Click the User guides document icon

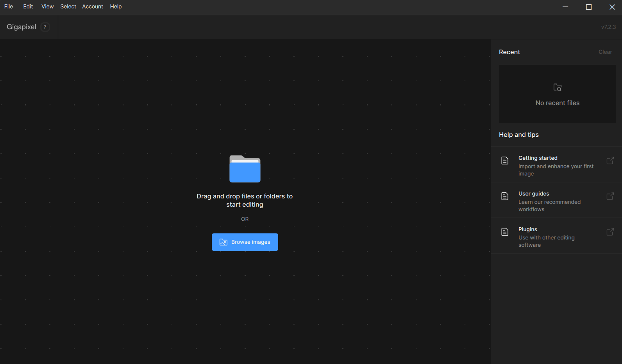505,196
